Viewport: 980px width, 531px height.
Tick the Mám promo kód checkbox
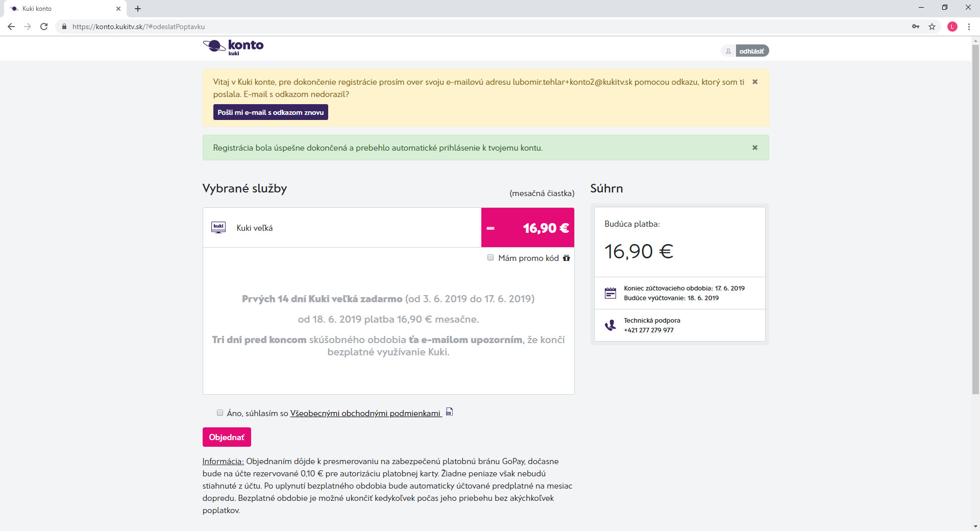[x=491, y=258]
